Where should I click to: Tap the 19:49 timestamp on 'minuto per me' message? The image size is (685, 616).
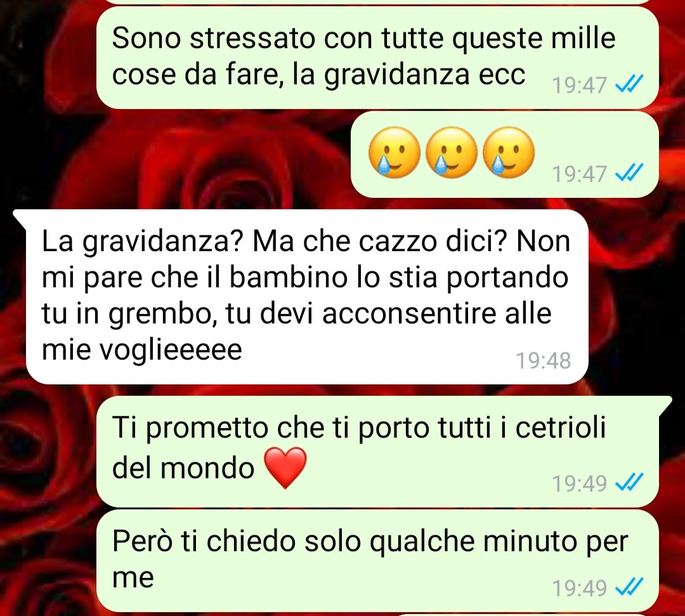tap(579, 587)
